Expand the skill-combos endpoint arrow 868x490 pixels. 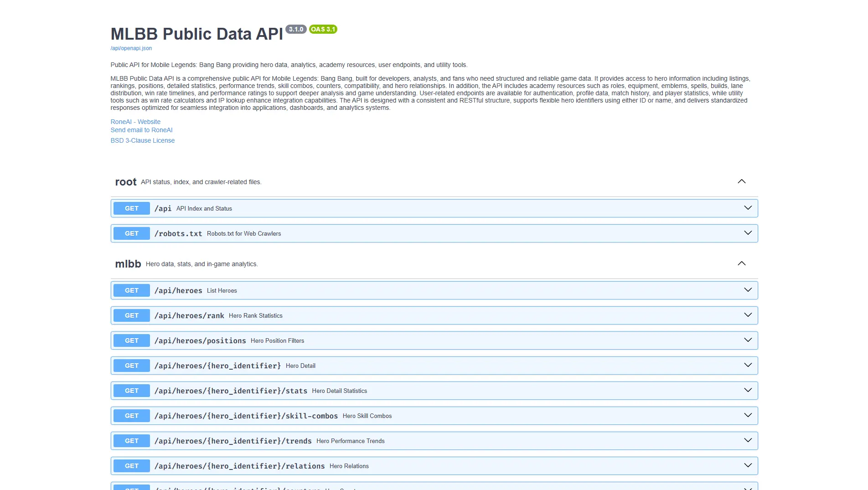pos(748,415)
